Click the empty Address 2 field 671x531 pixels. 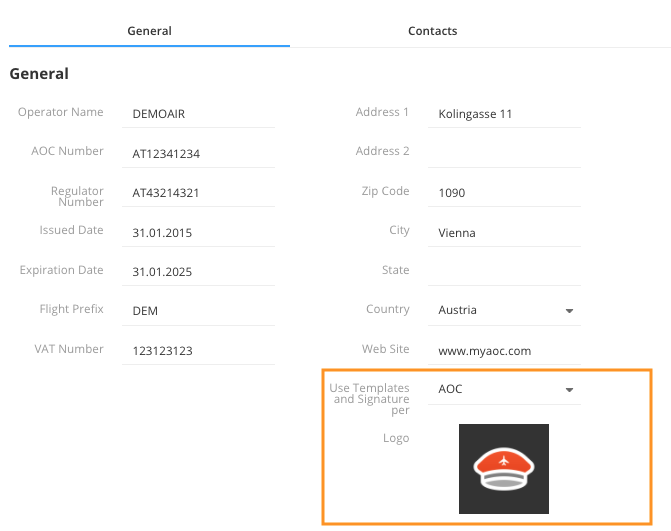tap(504, 154)
